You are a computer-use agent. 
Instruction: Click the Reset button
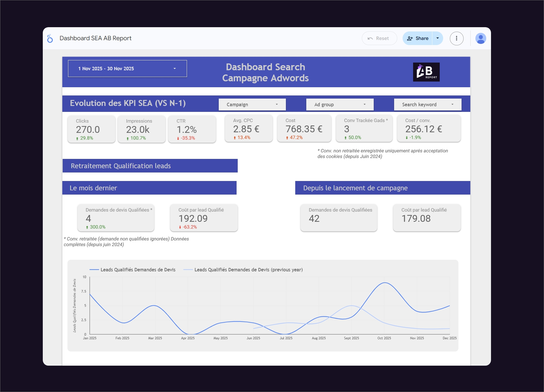pos(379,38)
